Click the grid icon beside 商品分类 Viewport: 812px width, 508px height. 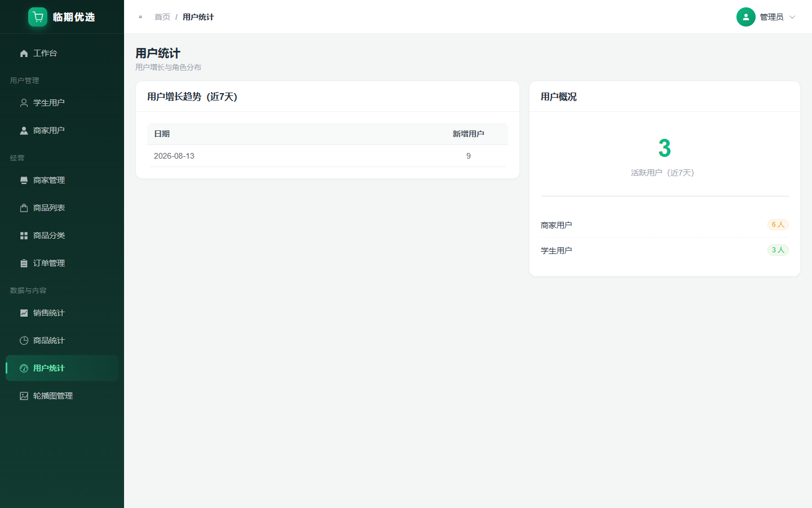(x=24, y=235)
